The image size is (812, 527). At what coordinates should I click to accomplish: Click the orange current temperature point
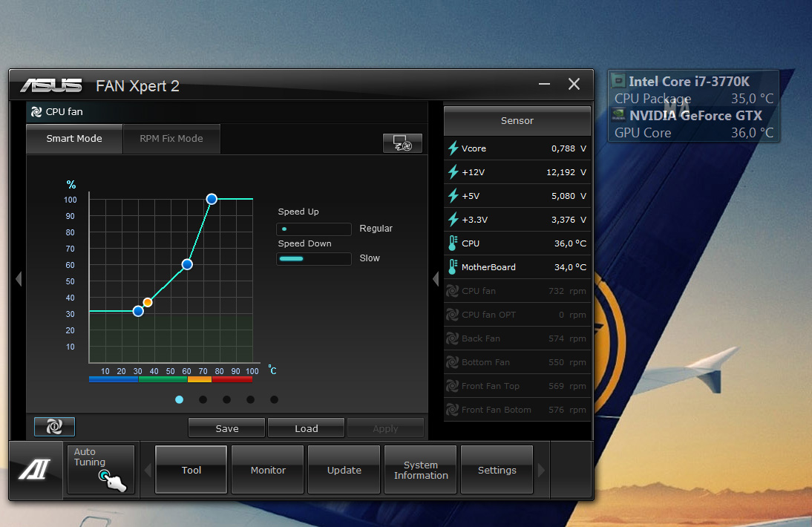[148, 302]
